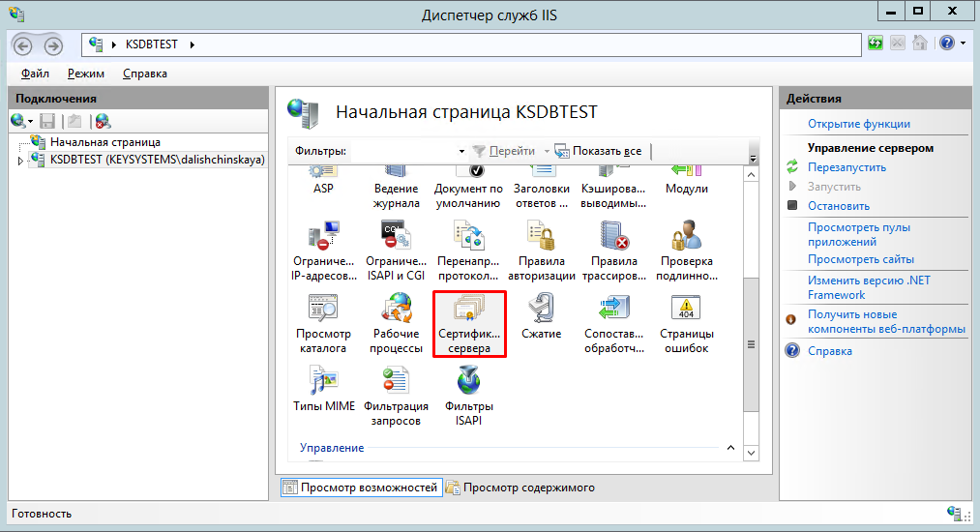
Task: Open Типы MIME feature
Action: click(x=324, y=389)
